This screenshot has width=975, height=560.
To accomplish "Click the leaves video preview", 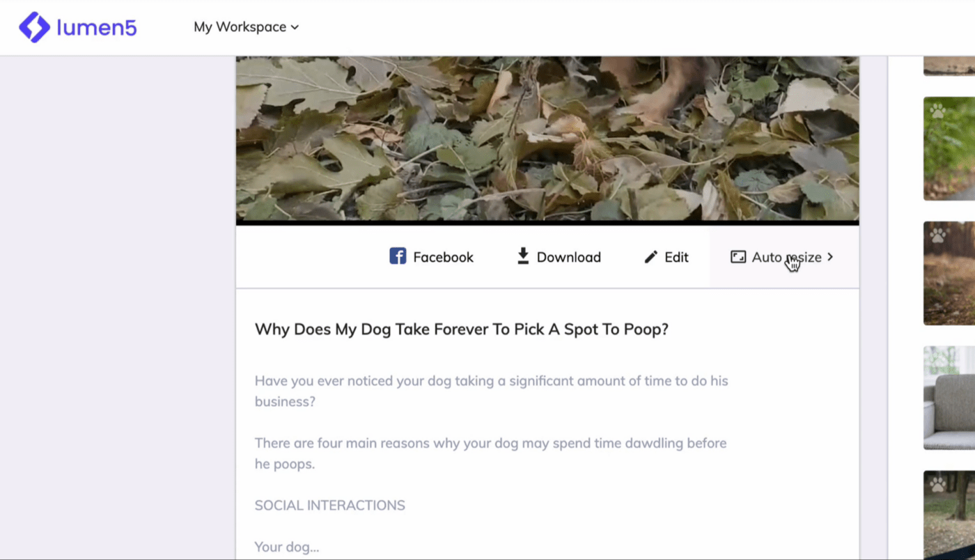I will pyautogui.click(x=547, y=138).
